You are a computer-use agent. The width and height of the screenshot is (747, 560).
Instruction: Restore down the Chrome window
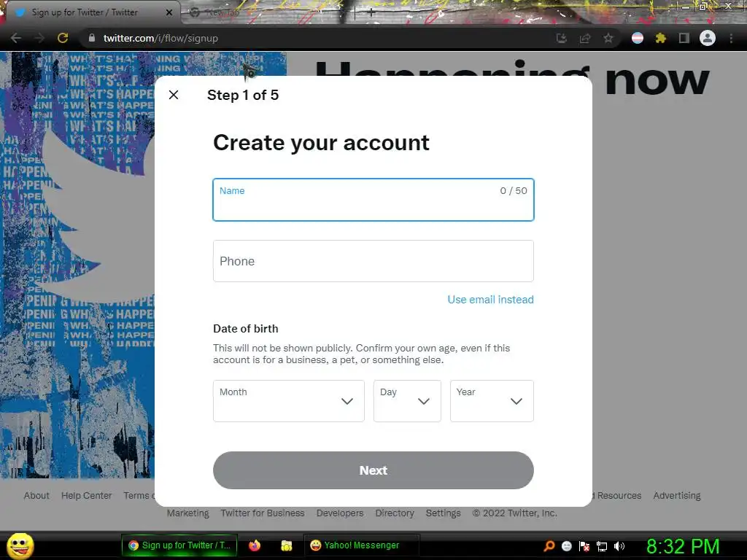703,7
